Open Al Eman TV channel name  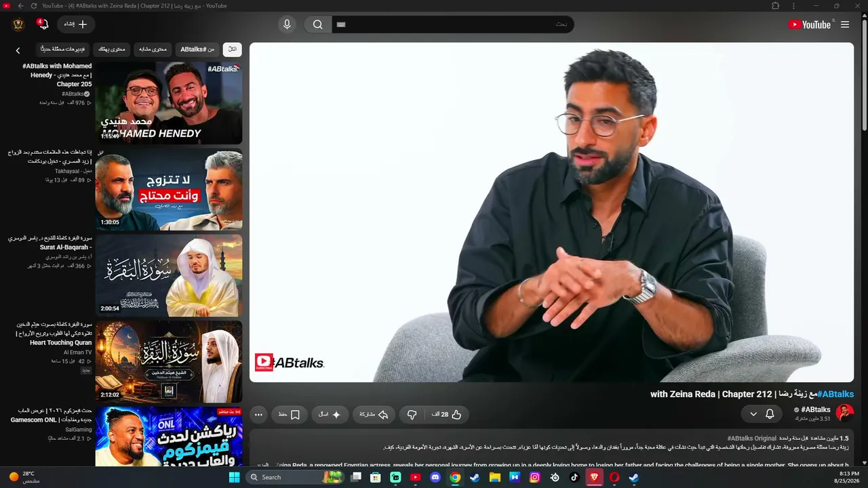78,352
